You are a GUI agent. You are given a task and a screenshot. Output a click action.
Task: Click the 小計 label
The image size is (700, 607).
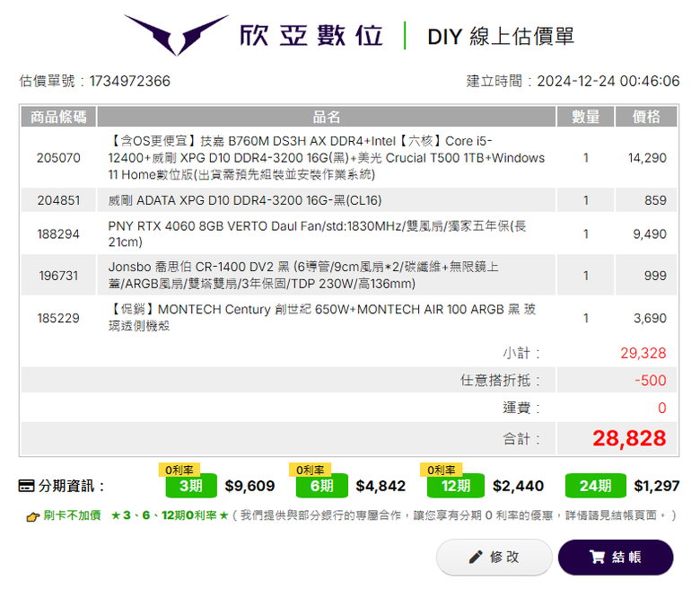tap(521, 353)
